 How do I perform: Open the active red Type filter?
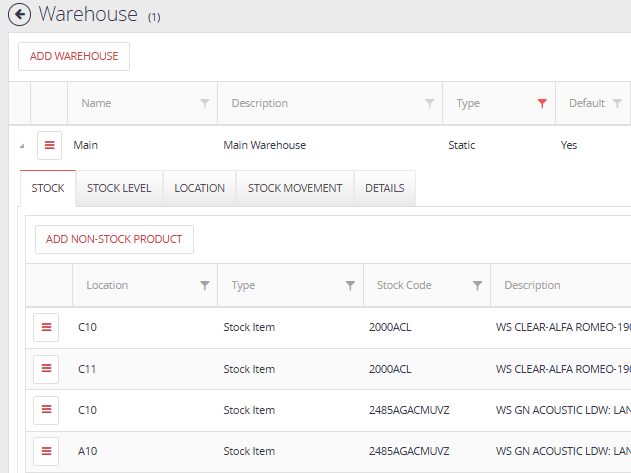[542, 103]
